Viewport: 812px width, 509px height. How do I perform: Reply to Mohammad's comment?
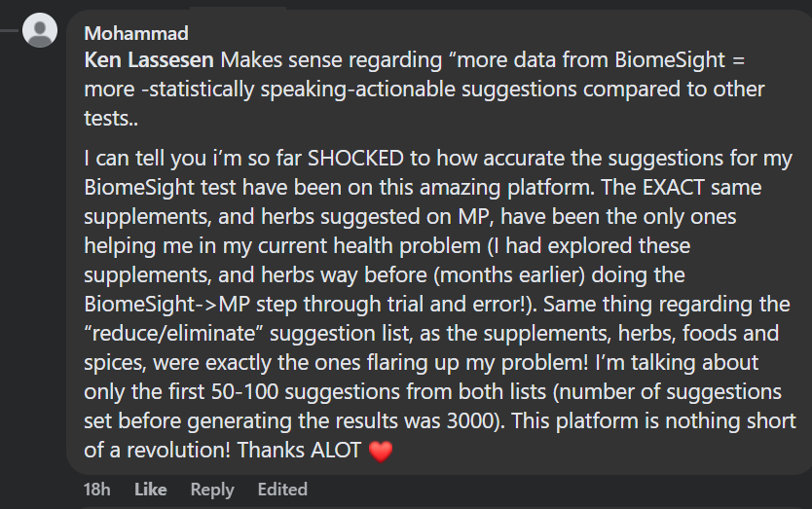212,490
